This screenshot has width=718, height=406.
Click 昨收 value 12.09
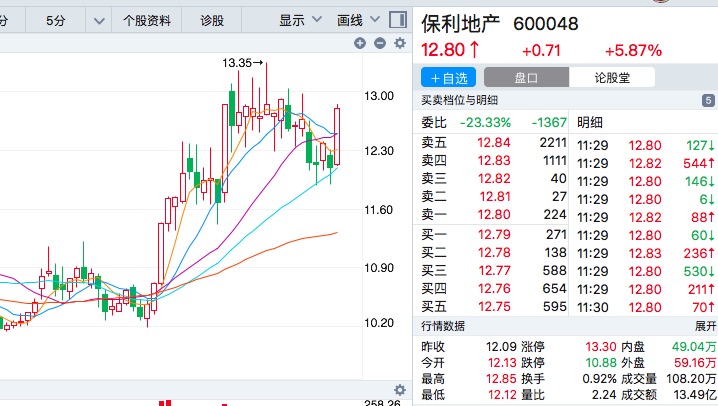[x=501, y=347]
